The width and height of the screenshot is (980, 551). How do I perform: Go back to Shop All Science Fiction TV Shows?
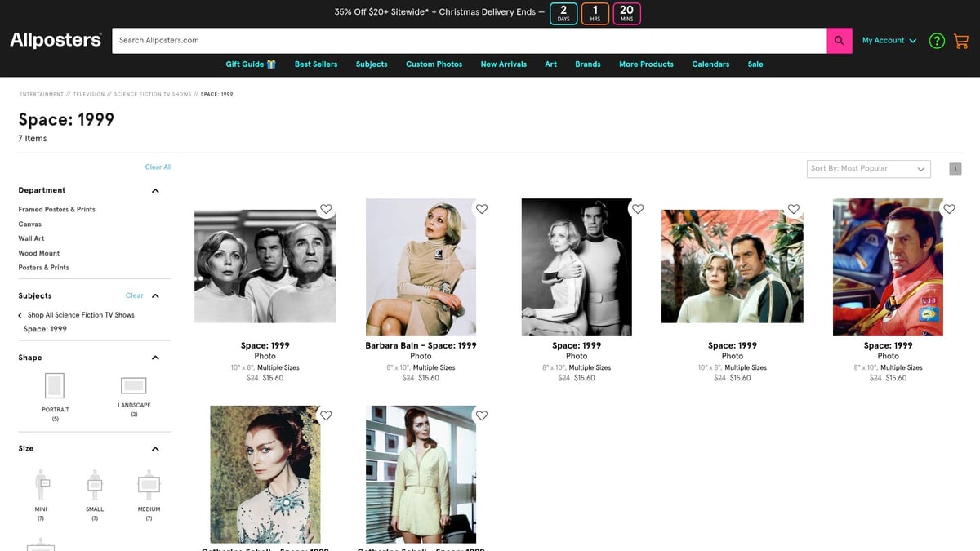coord(80,315)
